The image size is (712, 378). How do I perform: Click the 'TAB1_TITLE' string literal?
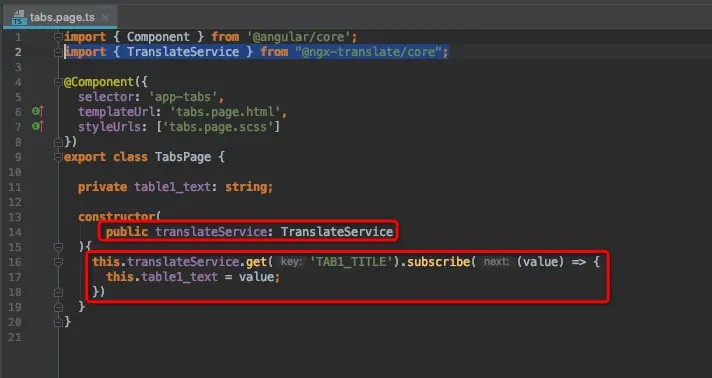(351, 262)
